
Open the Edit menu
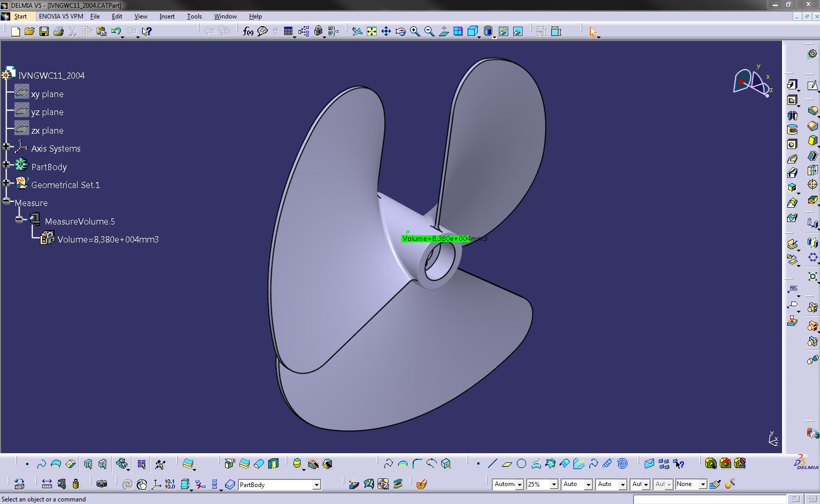click(x=117, y=16)
